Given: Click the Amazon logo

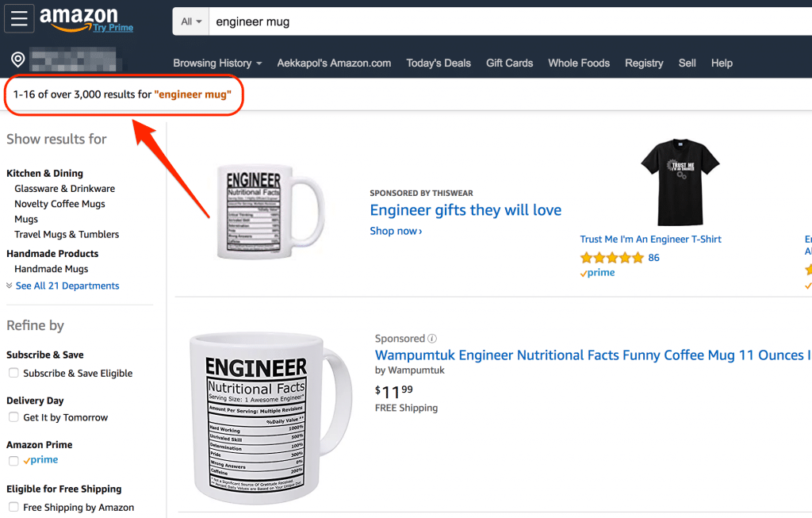Looking at the screenshot, I should click(79, 16).
